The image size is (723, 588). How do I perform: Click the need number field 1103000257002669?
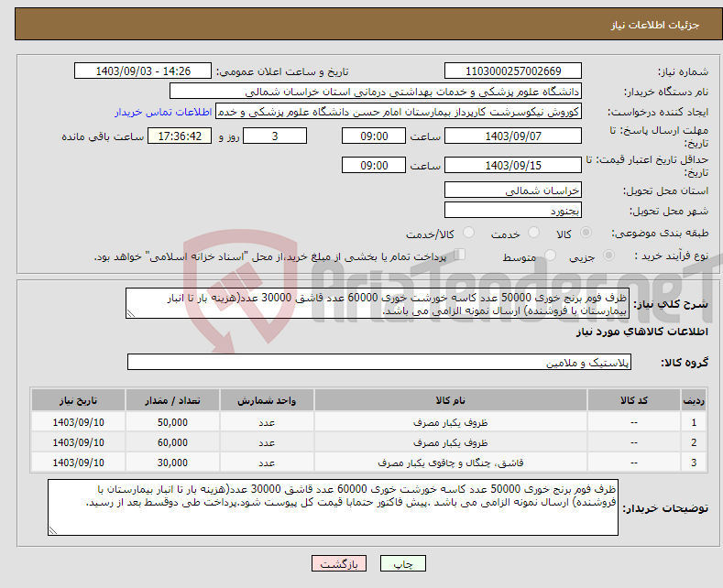click(513, 71)
